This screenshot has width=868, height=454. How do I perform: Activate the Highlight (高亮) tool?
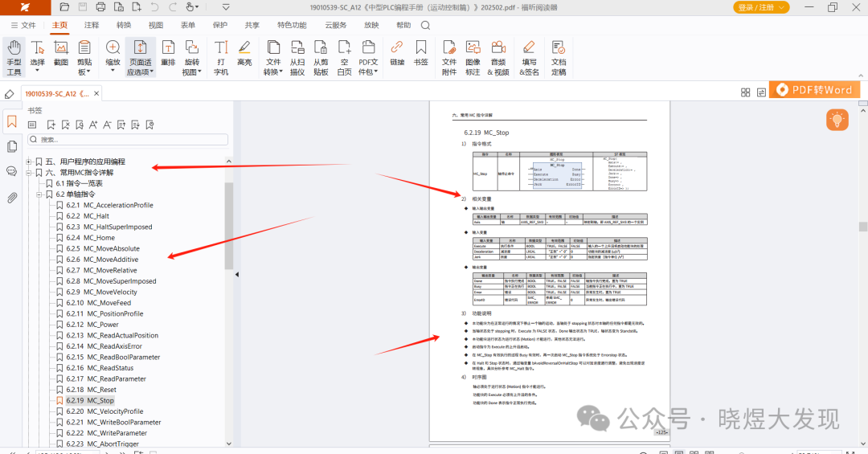(244, 55)
